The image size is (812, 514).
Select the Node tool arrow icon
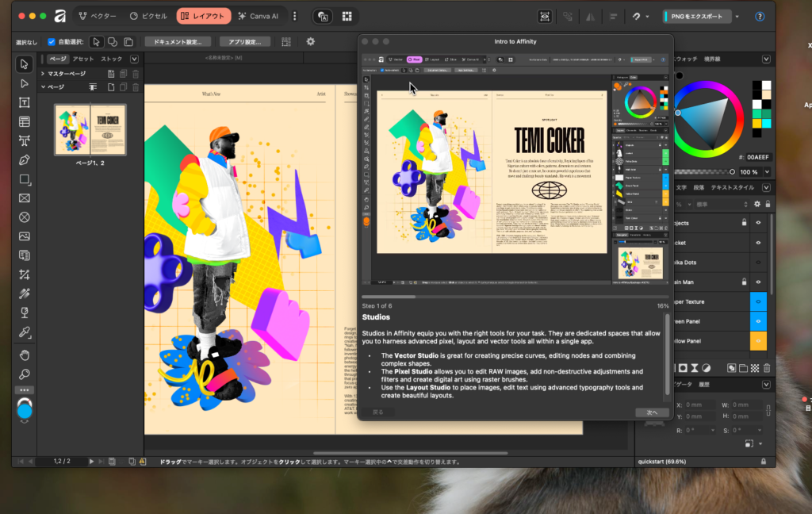coord(24,83)
